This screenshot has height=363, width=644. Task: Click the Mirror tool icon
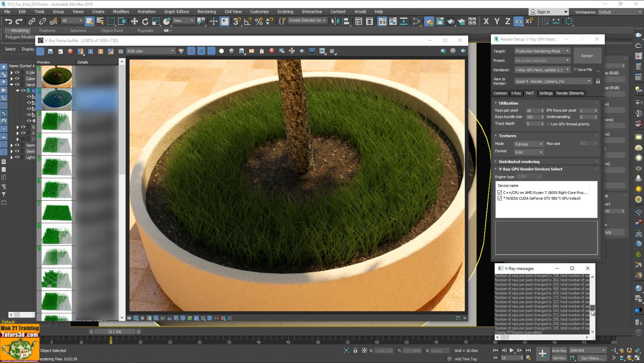[x=335, y=21]
